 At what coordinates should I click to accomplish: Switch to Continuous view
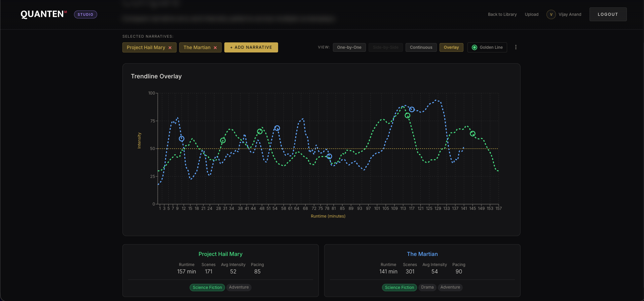tap(421, 47)
